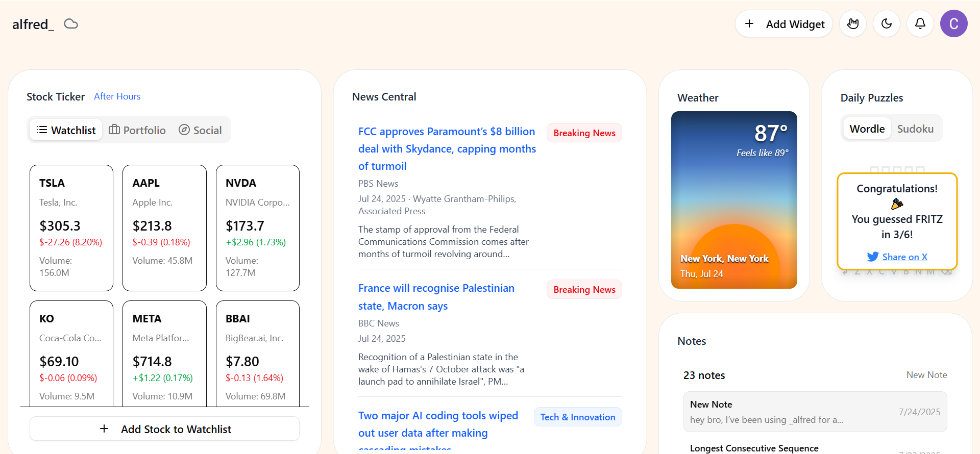Click the cloud sync icon beside alfred_
The width and height of the screenshot is (980, 454).
[71, 24]
